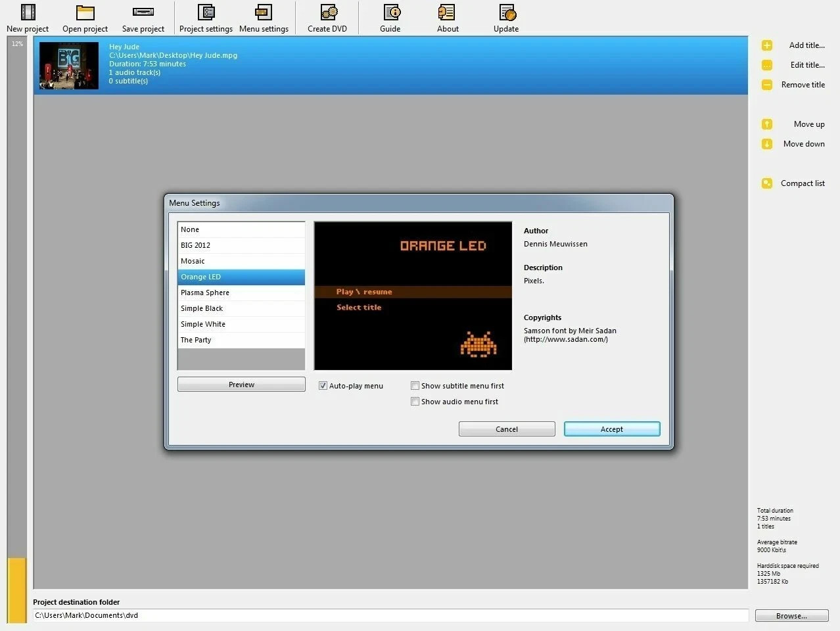Browse for a destination folder
The height and width of the screenshot is (631, 840).
pos(791,615)
